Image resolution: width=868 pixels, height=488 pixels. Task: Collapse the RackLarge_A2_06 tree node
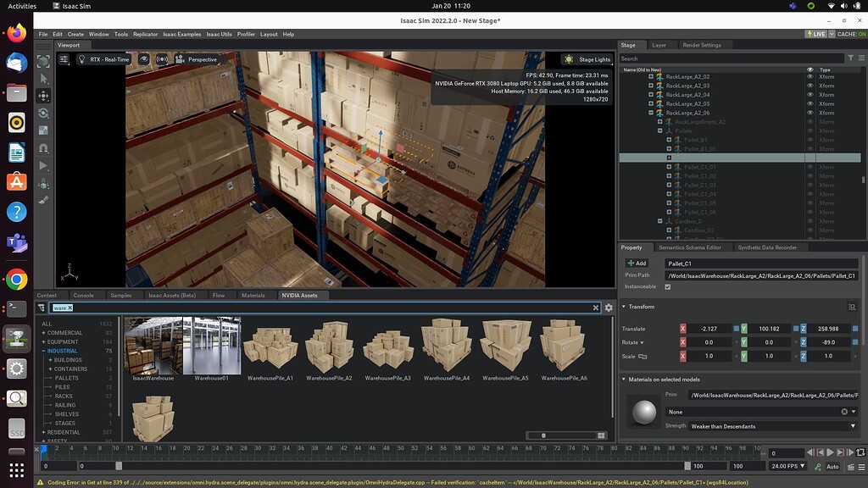click(651, 113)
